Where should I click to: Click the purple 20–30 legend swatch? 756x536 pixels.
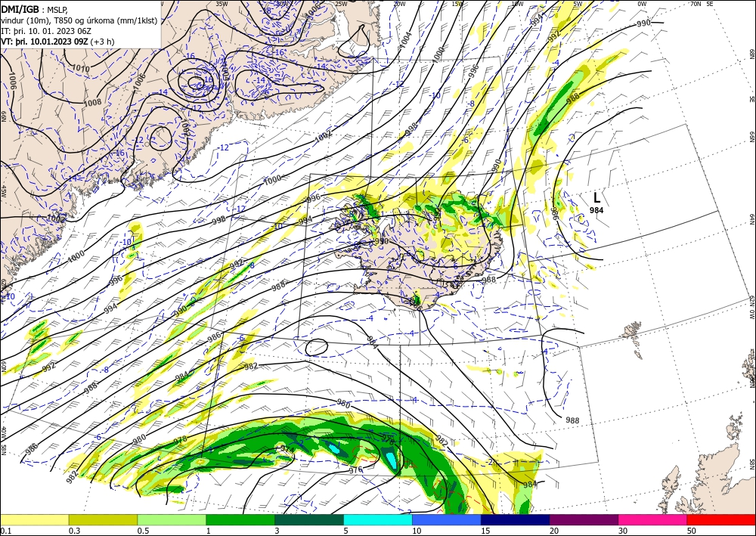584,519
